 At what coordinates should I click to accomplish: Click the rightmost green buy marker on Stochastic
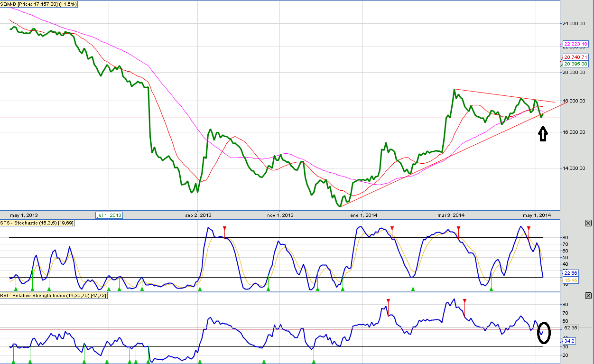pos(491,288)
